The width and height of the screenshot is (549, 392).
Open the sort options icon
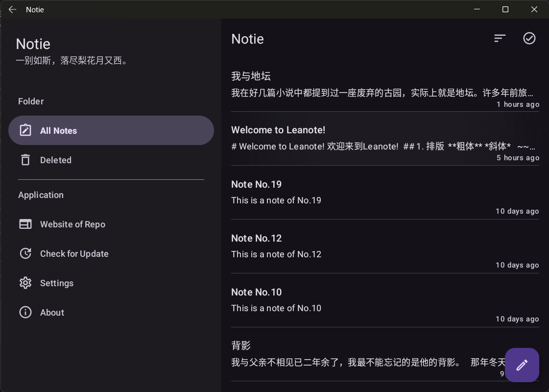click(x=500, y=38)
